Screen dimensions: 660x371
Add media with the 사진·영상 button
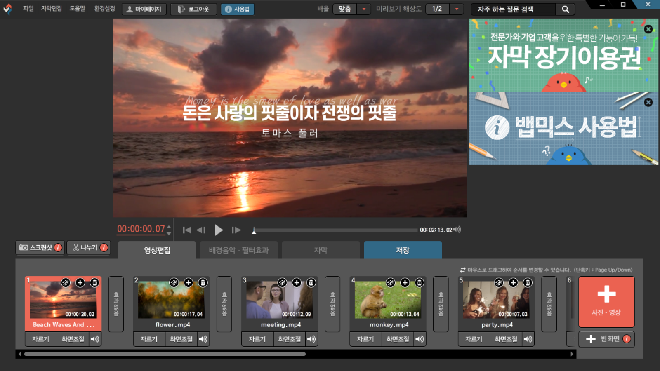[x=606, y=302]
